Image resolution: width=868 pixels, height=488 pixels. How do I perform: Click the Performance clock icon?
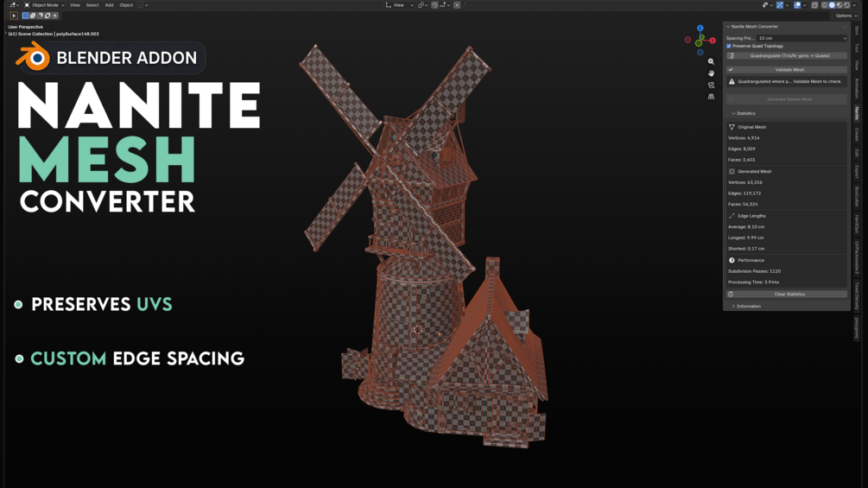[732, 260]
